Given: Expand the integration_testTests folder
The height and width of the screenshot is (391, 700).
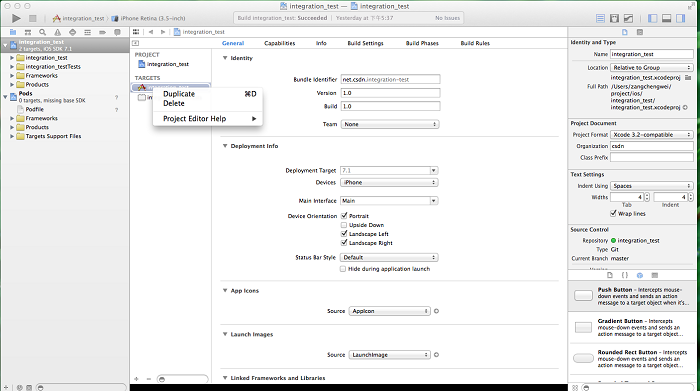Looking at the screenshot, I should [x=12, y=67].
